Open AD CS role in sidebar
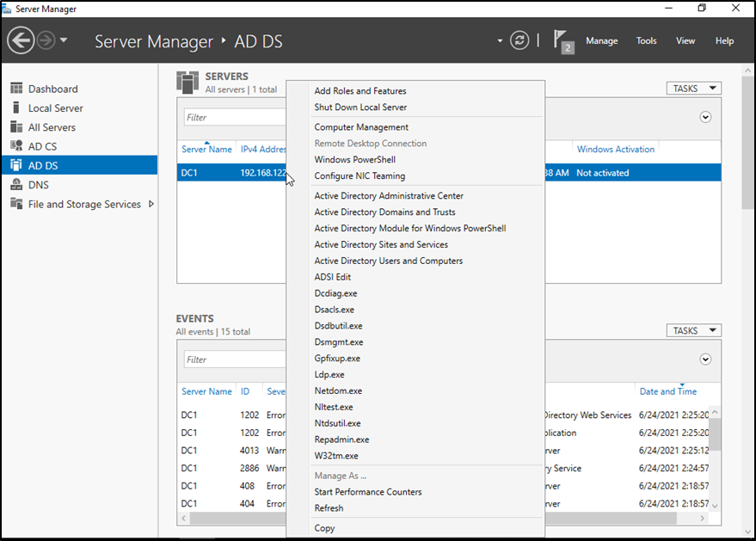This screenshot has width=756, height=541. click(42, 146)
